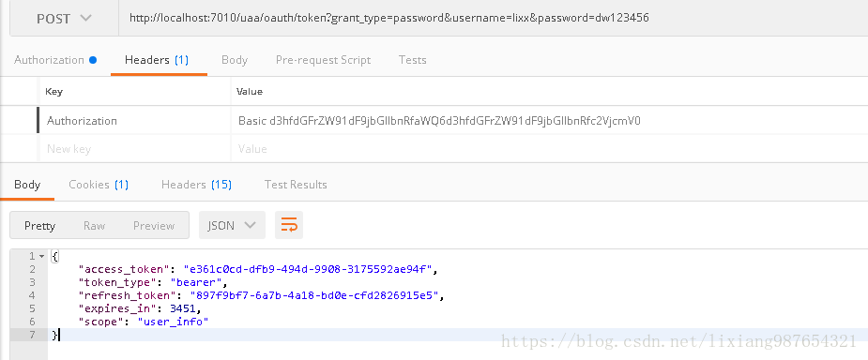The image size is (868, 360).
Task: Open the POST method dropdown
Action: (64, 18)
